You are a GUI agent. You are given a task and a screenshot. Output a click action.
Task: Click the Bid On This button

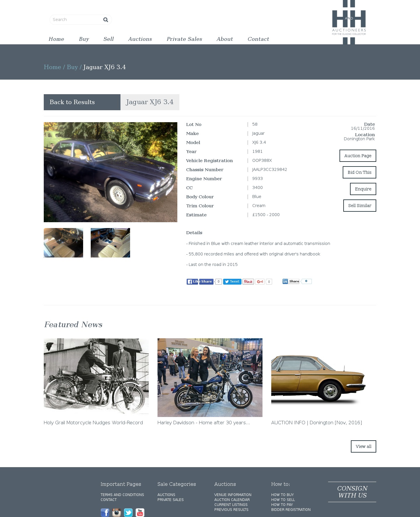(359, 172)
